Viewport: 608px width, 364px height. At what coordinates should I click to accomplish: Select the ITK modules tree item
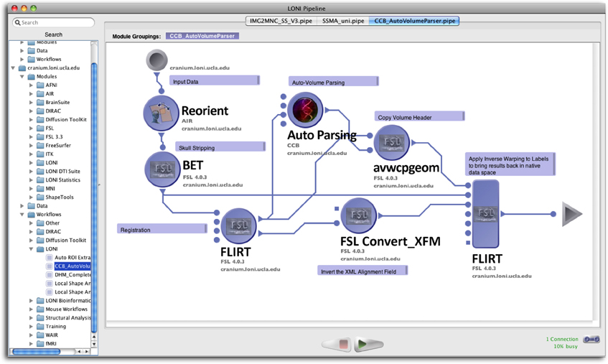point(50,154)
